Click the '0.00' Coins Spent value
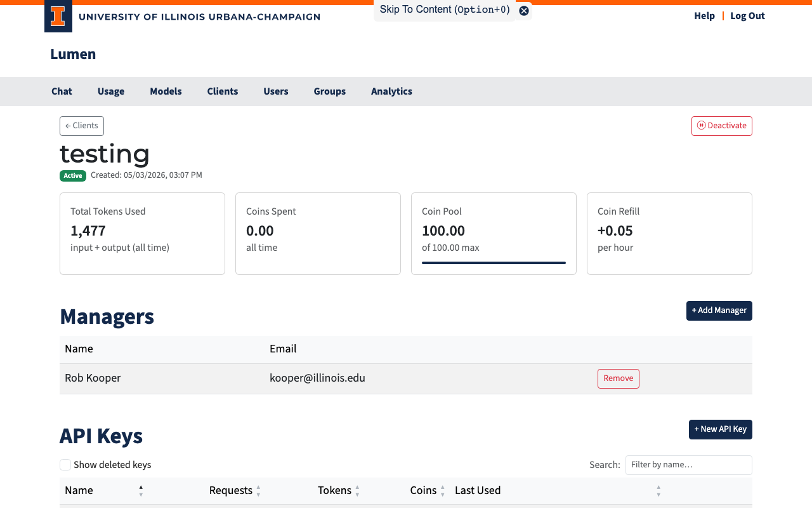812x508 pixels. coord(260,231)
